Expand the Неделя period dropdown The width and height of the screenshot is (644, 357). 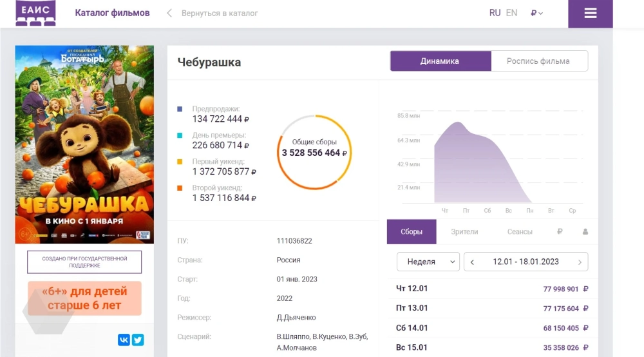pos(428,262)
